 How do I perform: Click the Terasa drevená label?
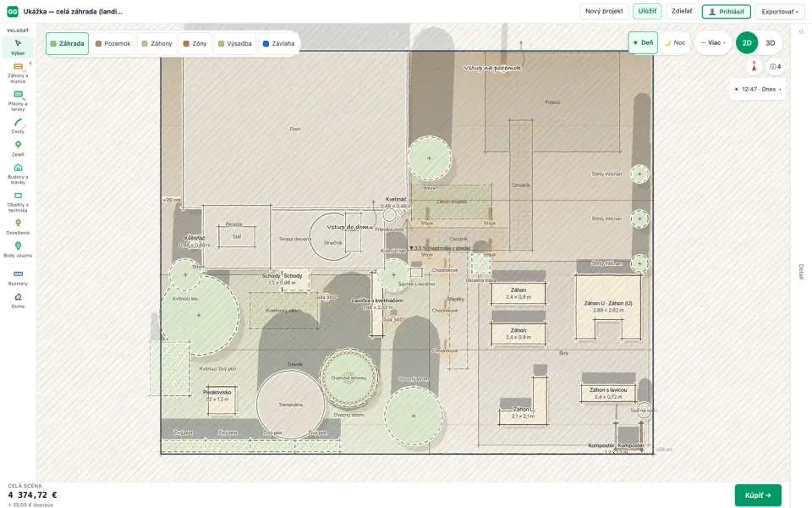pyautogui.click(x=295, y=239)
